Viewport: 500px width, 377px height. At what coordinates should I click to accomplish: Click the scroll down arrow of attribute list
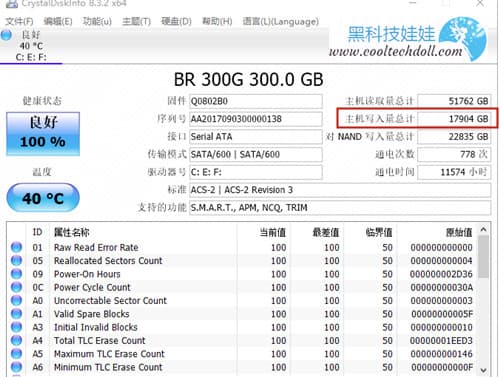[x=483, y=370]
